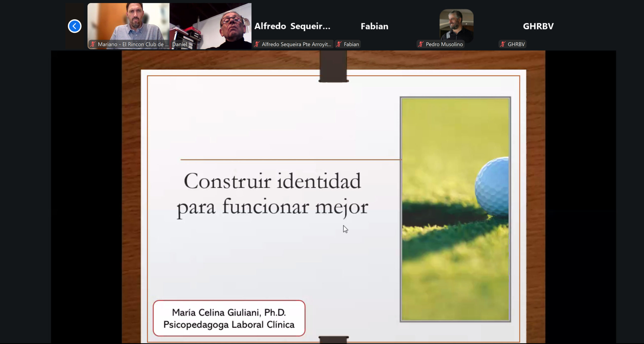644x344 pixels.
Task: Click 'Alfredo Sequeira Pte Arroyit...' name label
Action: 296,44
